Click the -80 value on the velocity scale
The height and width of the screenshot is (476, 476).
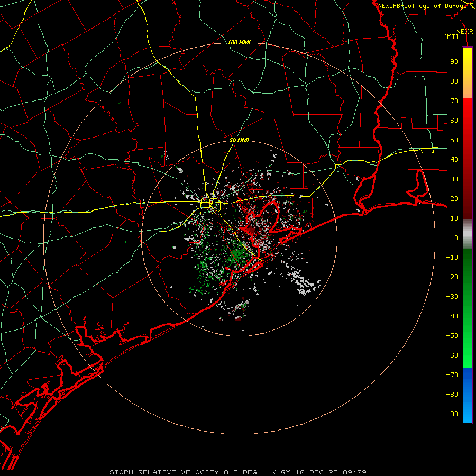452,395
